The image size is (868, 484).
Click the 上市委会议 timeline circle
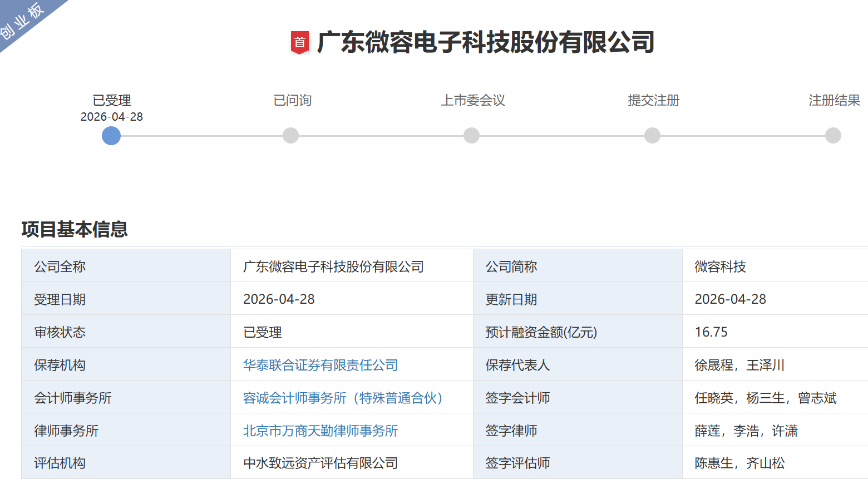[x=471, y=136]
